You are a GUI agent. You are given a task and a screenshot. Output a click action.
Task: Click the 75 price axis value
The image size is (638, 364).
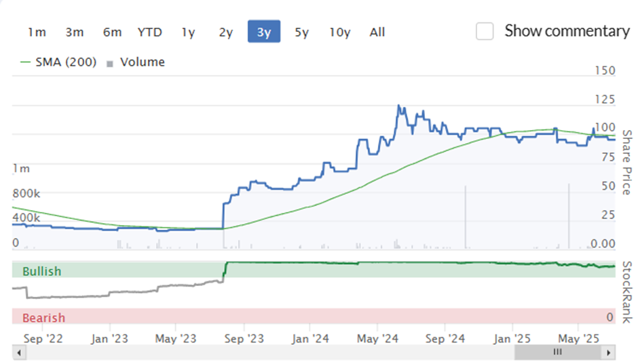(608, 157)
